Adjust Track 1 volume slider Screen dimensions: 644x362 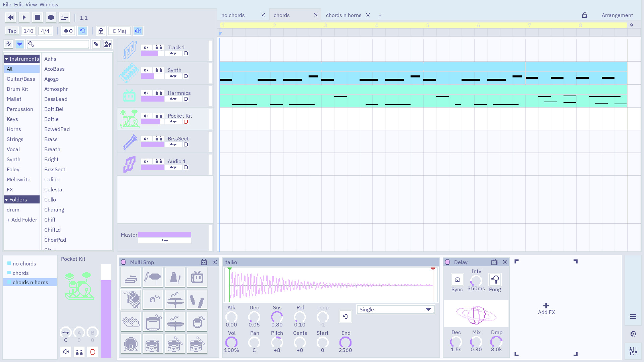(x=153, y=53)
